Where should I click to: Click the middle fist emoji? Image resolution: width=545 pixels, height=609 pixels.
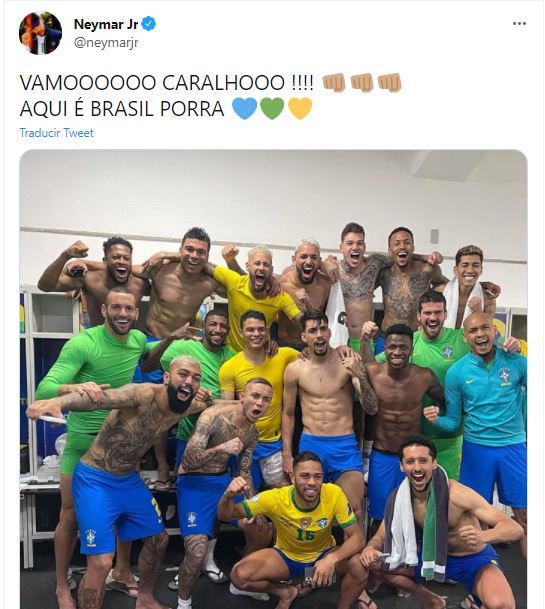click(362, 82)
